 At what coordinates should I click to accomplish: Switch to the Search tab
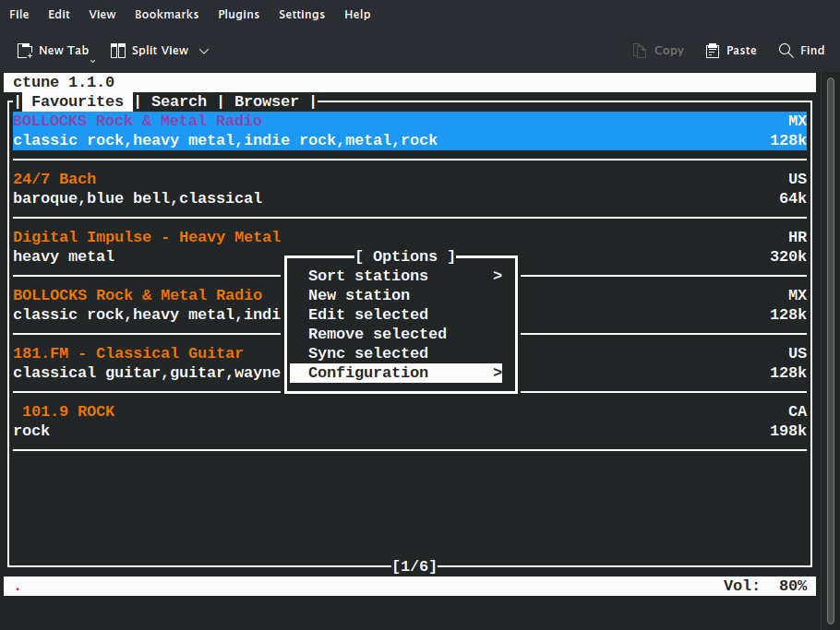(x=179, y=101)
